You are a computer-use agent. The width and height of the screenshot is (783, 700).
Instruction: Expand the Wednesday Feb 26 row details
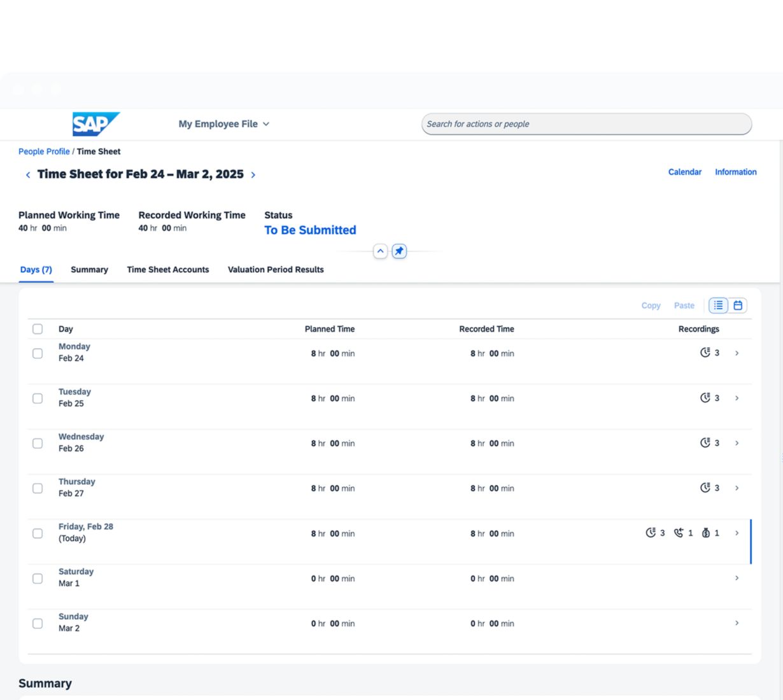pos(737,443)
